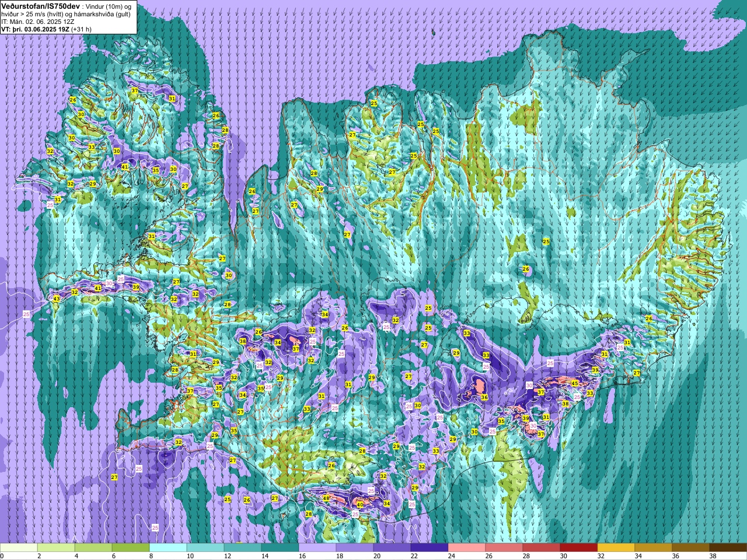Pick the 20–22 m/s violet legend swatch
Image resolution: width=747 pixels, height=560 pixels.
392,548
